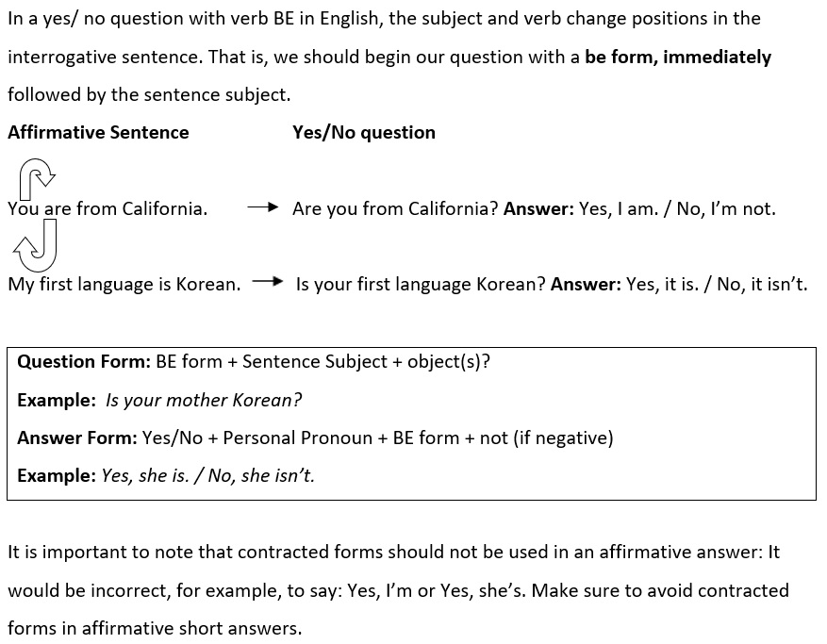Click the "Affirmative Sentence" heading
Screen dimensions: 827x644
tap(98, 132)
